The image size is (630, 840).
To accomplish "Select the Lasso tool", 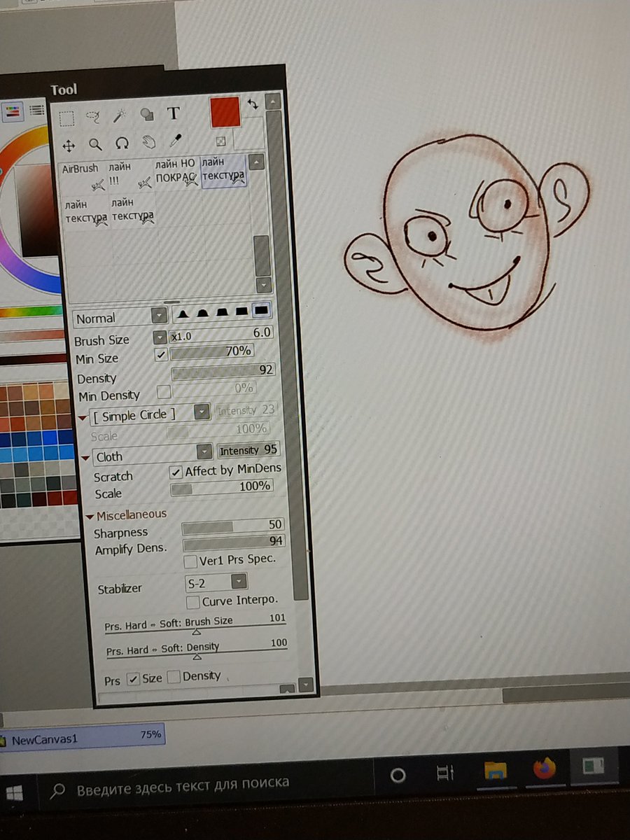I will 93,116.
